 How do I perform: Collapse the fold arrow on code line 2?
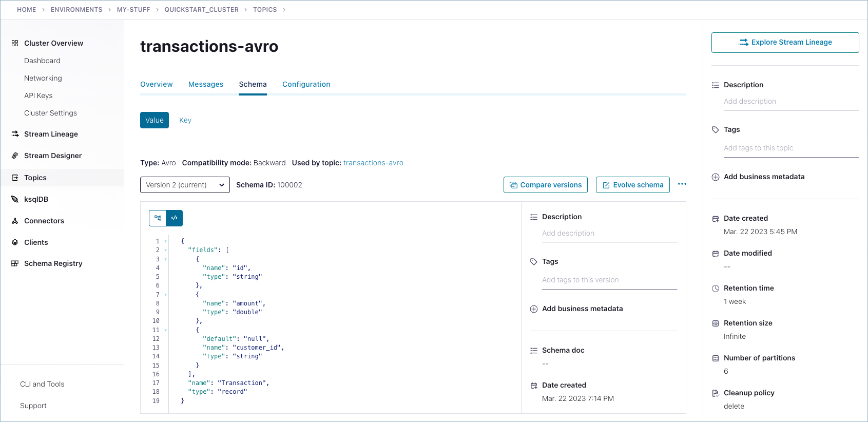[165, 250]
